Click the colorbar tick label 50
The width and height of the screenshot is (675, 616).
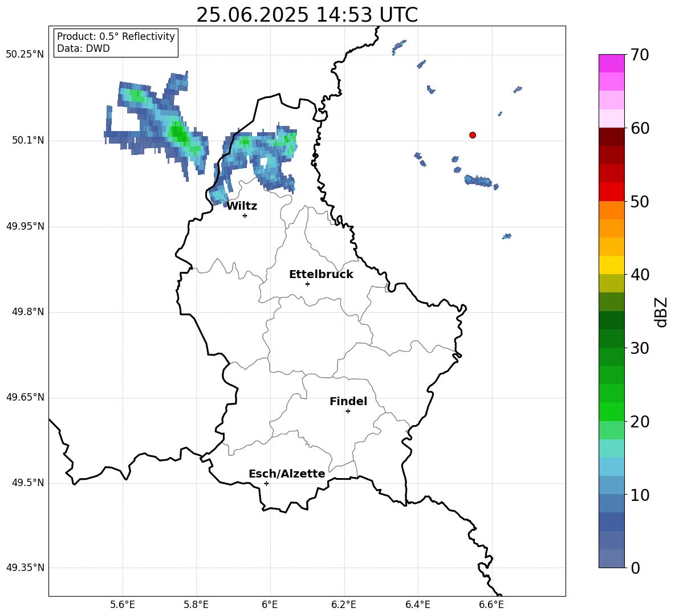coord(640,201)
